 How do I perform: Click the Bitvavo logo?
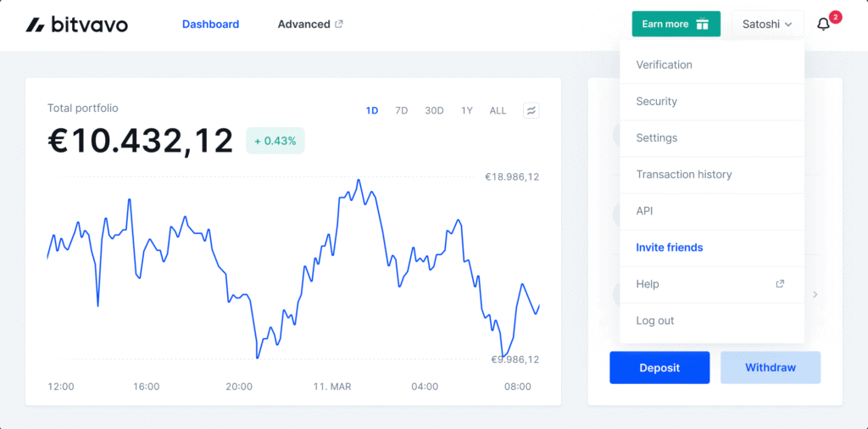[x=77, y=25]
